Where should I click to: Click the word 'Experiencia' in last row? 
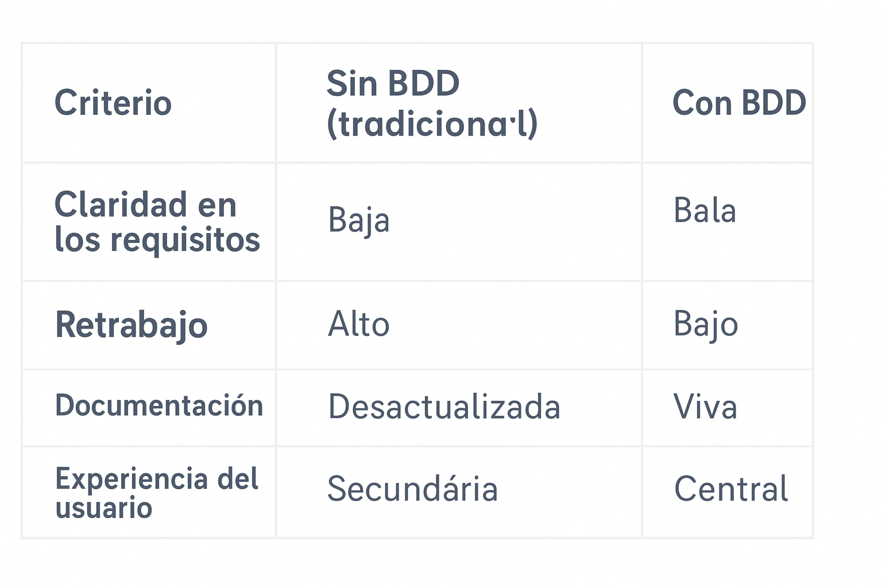(131, 479)
